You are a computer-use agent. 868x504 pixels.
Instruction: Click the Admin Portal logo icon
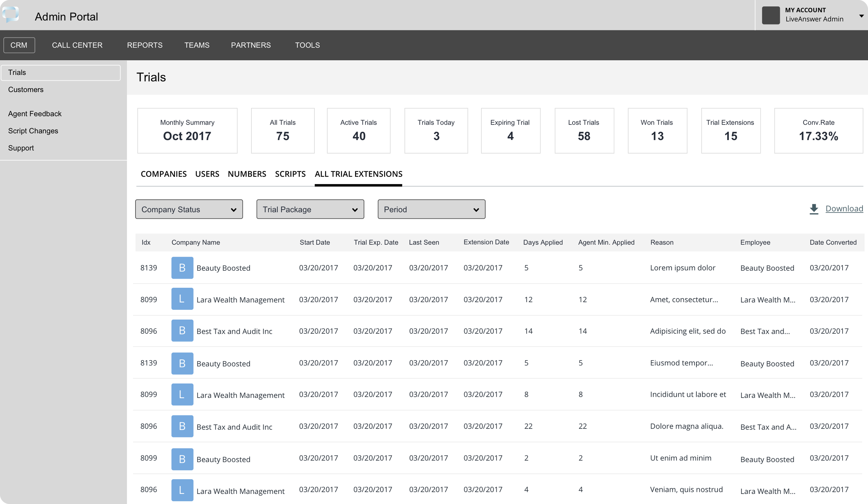pos(10,14)
